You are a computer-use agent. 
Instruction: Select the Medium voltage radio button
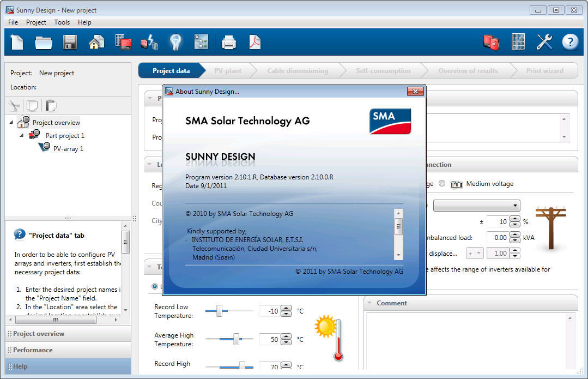442,184
